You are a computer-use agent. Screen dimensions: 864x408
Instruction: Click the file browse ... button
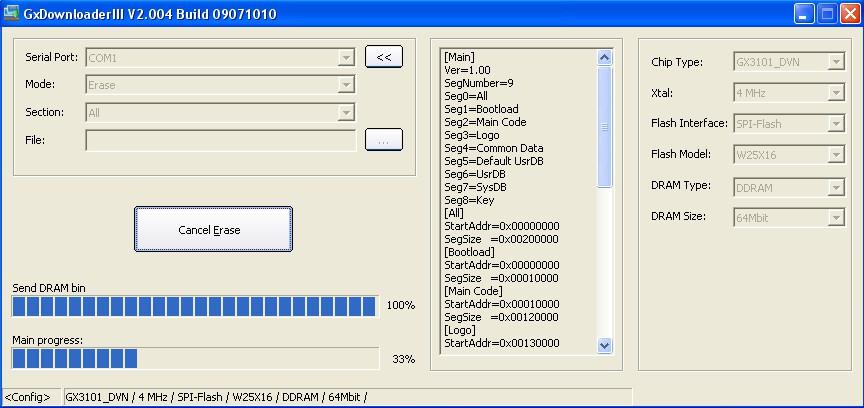click(x=384, y=140)
